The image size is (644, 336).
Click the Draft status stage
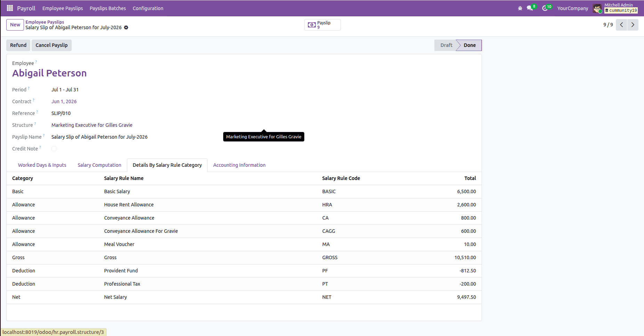[446, 45]
